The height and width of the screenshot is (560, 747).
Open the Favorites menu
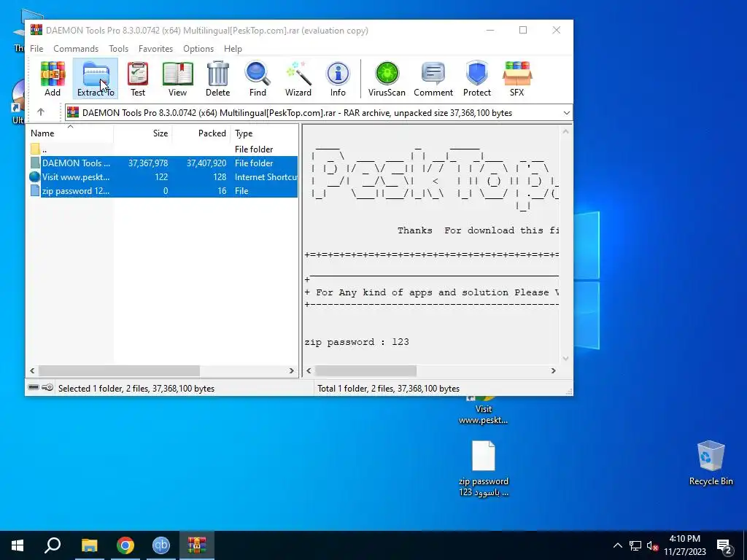tap(155, 49)
